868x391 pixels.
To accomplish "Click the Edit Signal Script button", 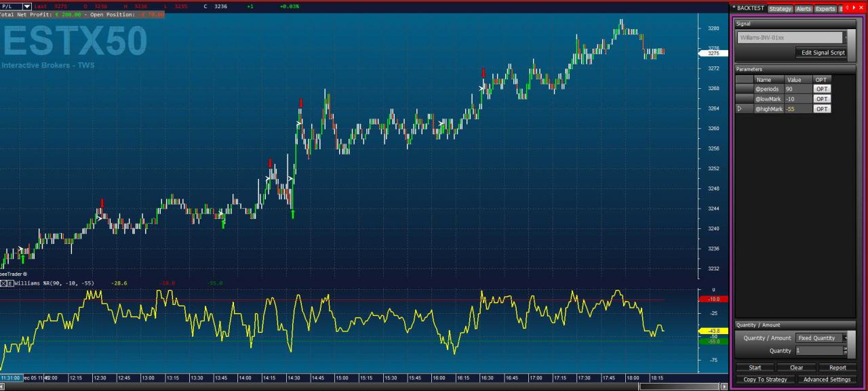I will tap(823, 52).
